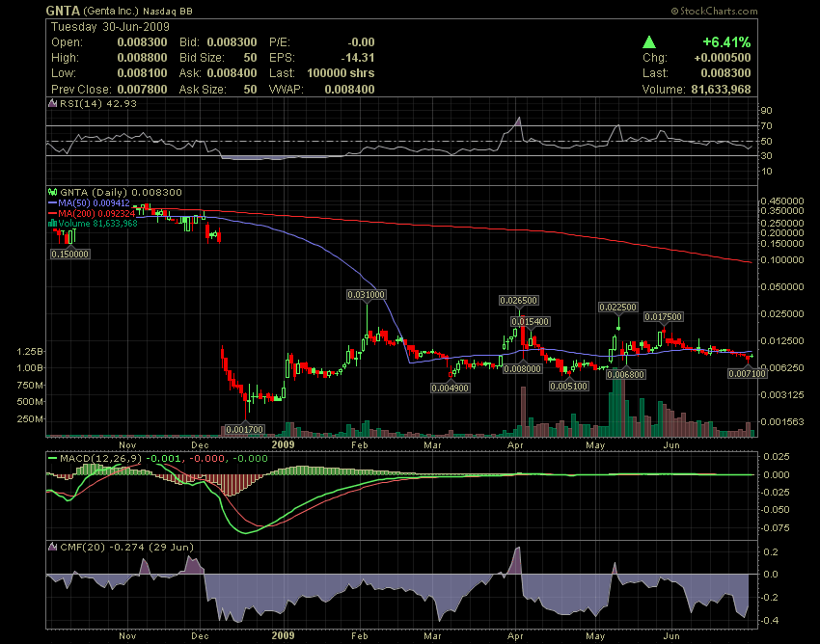Click the 1.25B volume axis label
This screenshot has width=820, height=644.
coord(30,351)
